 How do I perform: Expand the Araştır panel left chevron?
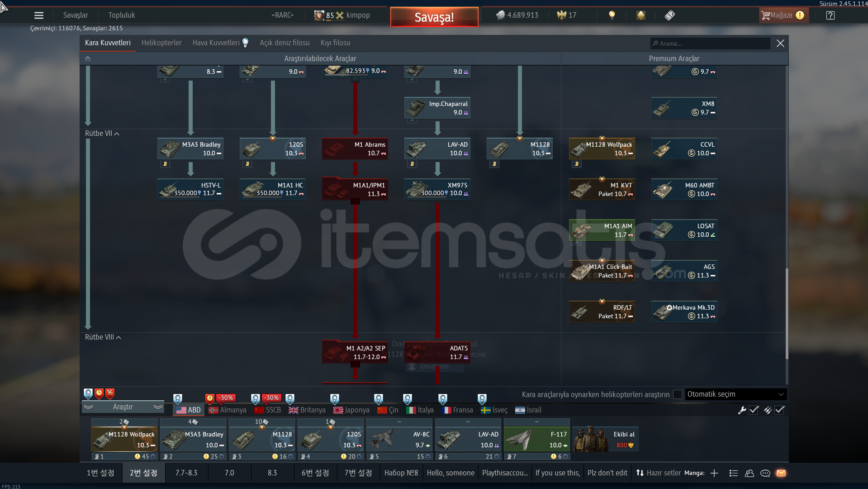click(88, 407)
